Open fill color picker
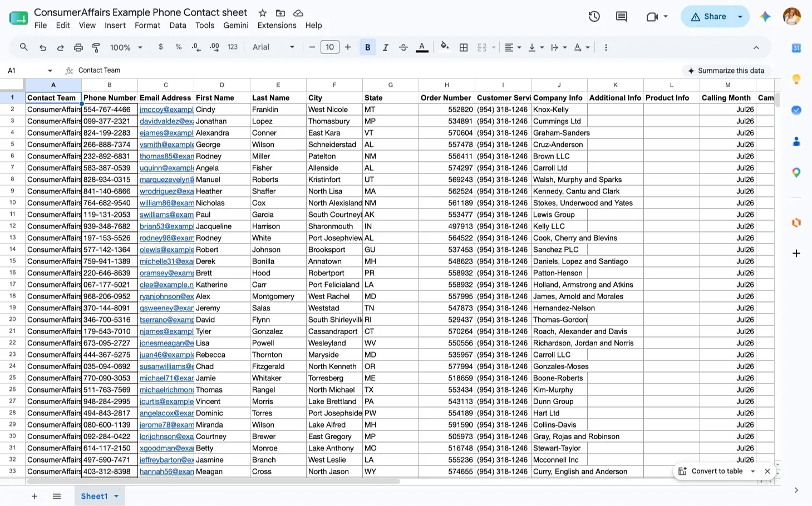 444,47
